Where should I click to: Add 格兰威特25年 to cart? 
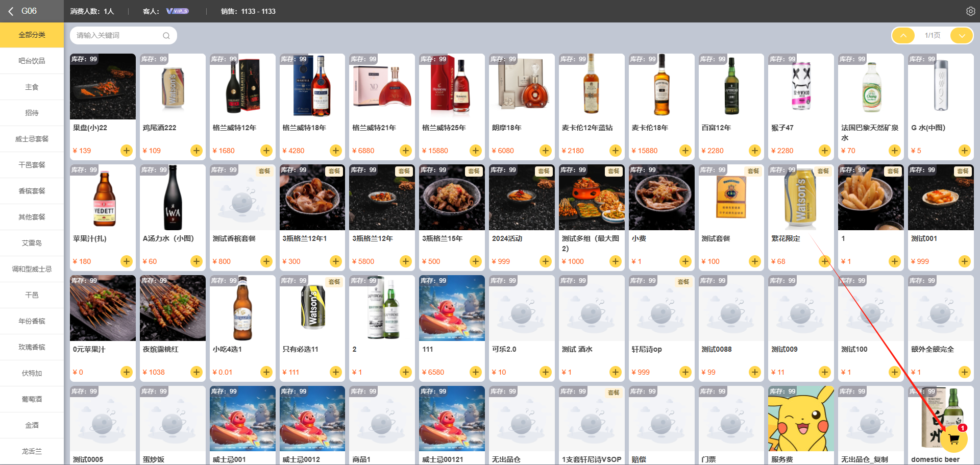click(x=476, y=151)
